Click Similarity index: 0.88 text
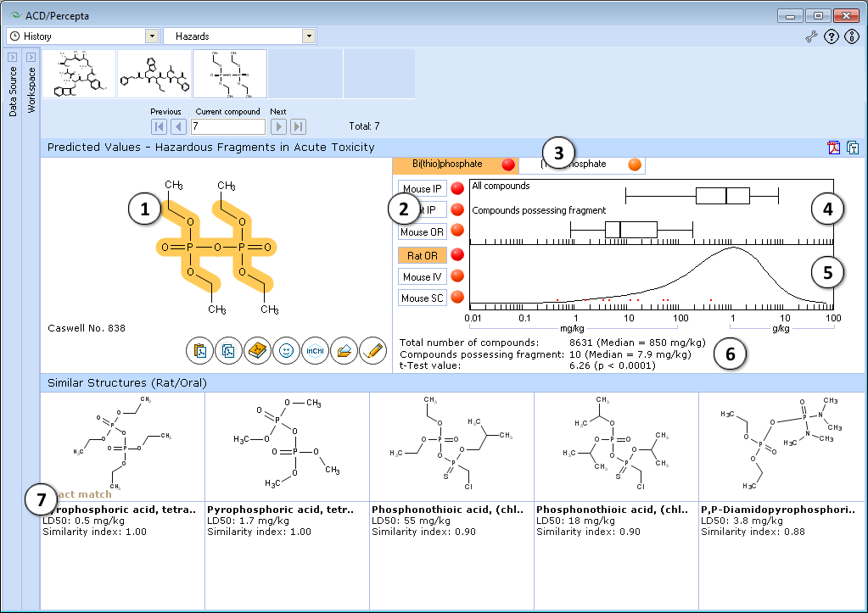This screenshot has height=613, width=868. (x=753, y=532)
